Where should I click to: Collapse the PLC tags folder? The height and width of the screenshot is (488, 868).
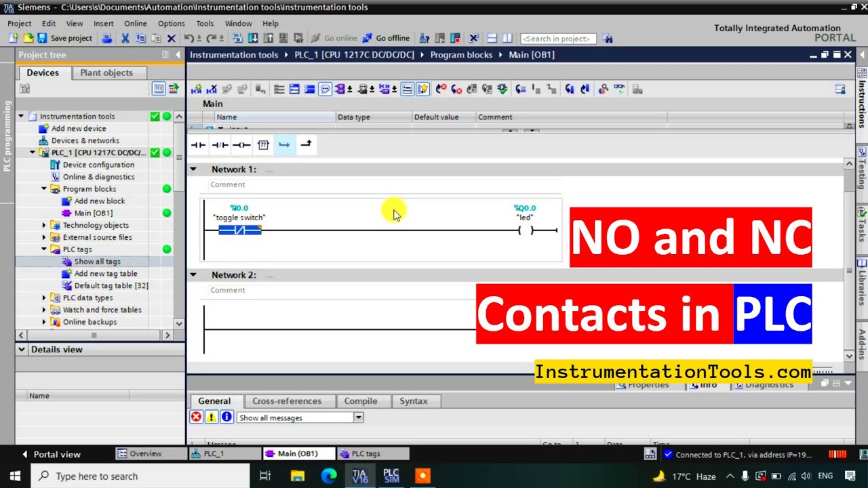coord(44,249)
